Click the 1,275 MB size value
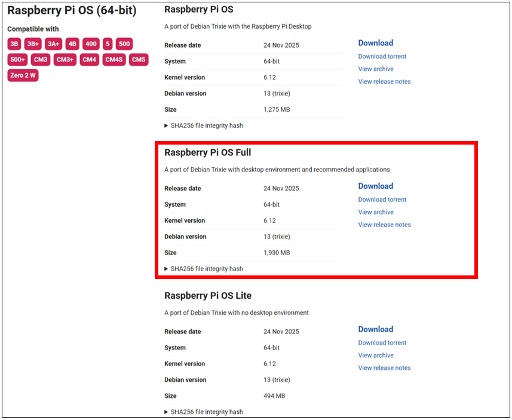 (277, 109)
